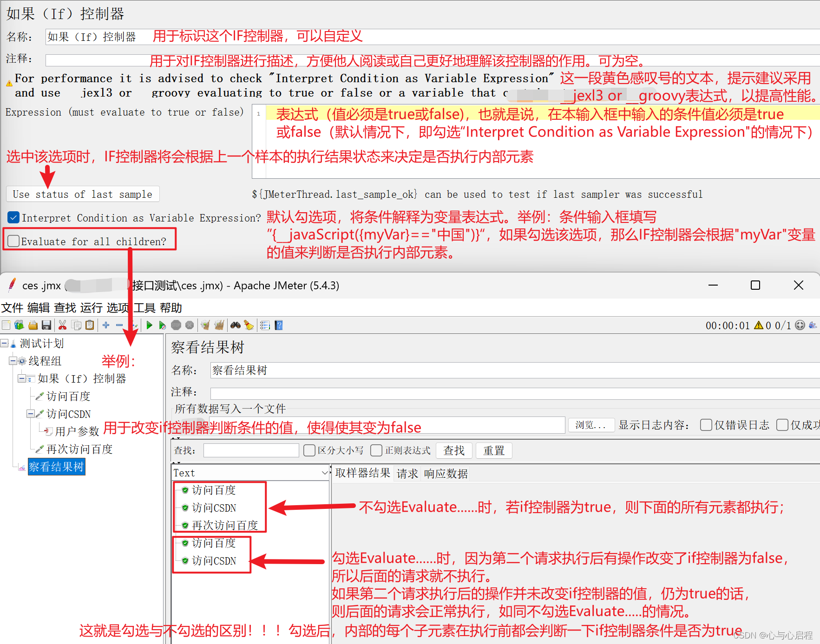820x644 pixels.
Task: Click the Clear All double broom icon
Action: point(219,325)
